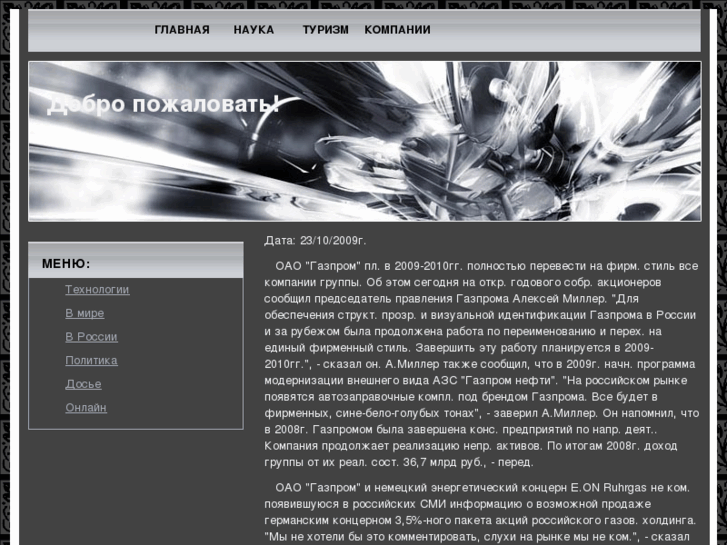Click the МЕНЮ: sidebar header

click(x=136, y=260)
